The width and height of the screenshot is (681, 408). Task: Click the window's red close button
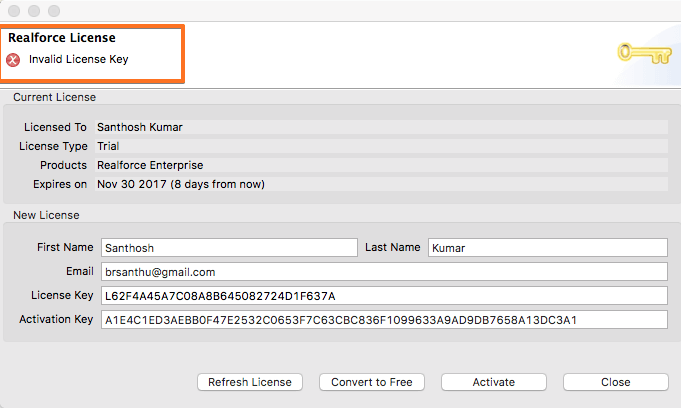(14, 10)
